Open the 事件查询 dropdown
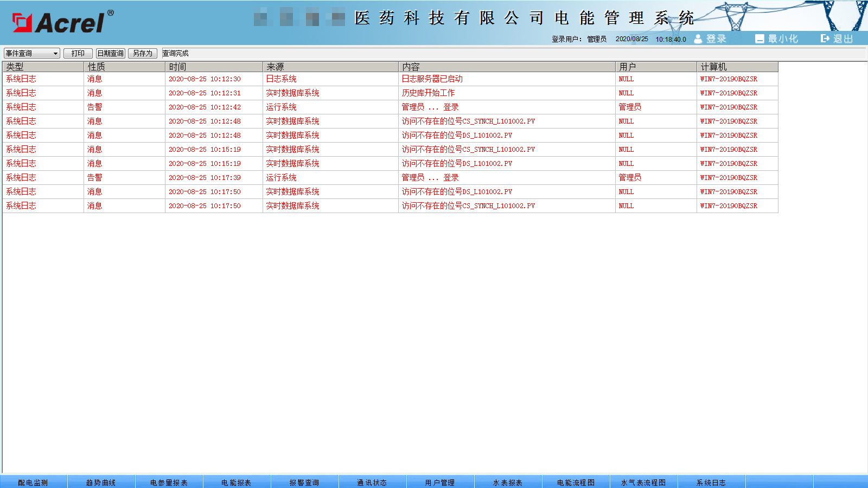The width and height of the screenshot is (868, 488). tap(32, 53)
